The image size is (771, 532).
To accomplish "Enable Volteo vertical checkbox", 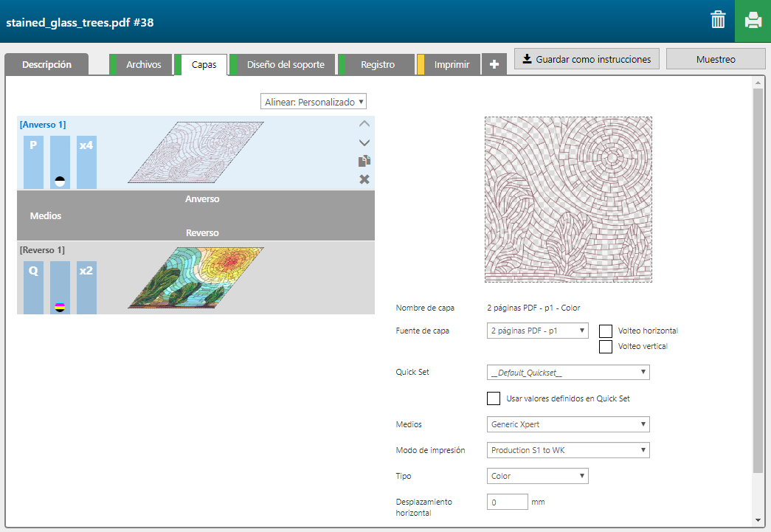I will pyautogui.click(x=606, y=346).
